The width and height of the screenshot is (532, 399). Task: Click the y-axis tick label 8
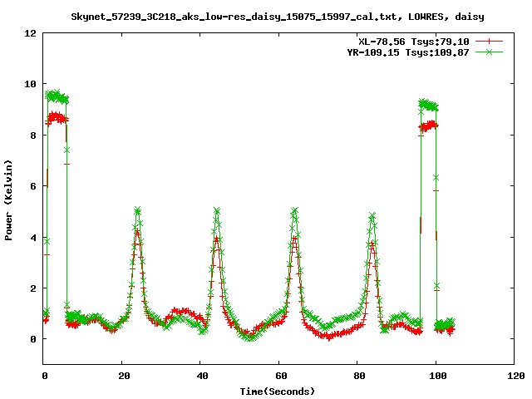click(33, 135)
